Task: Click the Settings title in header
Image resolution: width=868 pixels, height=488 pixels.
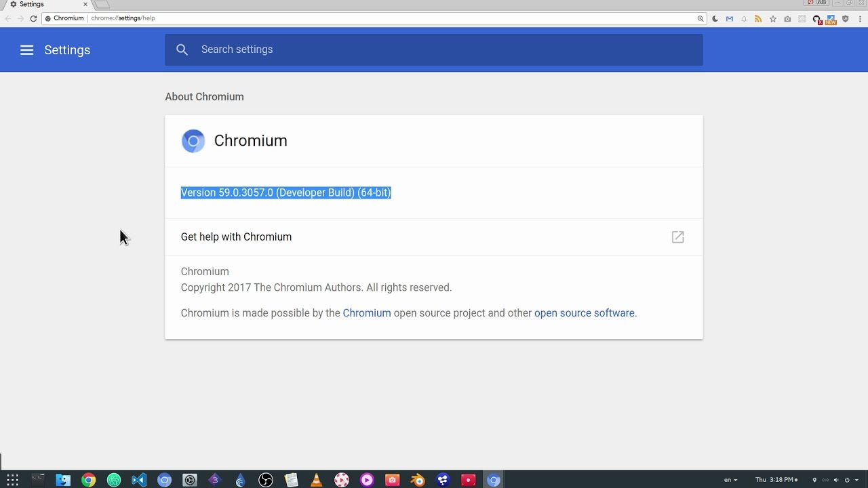Action: click(x=67, y=50)
